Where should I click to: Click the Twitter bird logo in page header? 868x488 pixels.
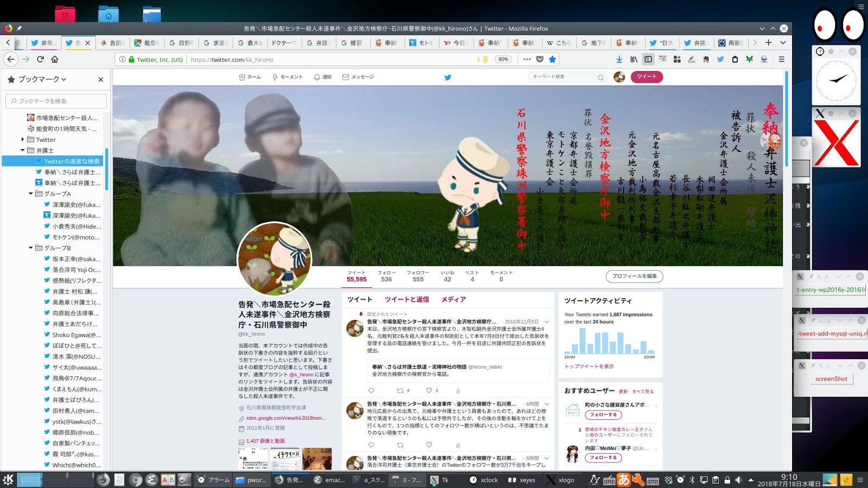448,77
